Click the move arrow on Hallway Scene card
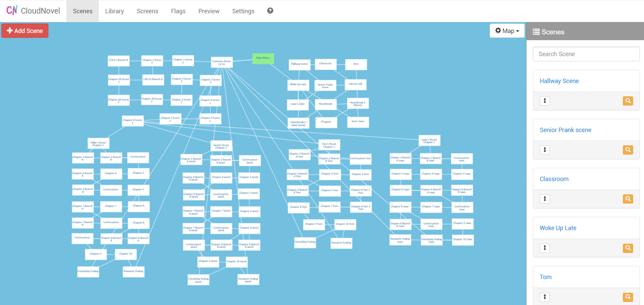 coord(545,101)
